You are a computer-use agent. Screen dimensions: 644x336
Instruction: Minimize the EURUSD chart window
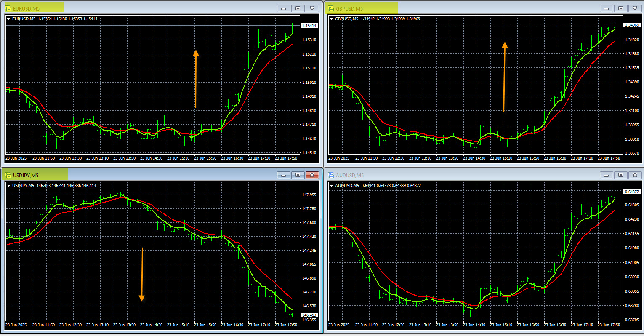tap(283, 8)
